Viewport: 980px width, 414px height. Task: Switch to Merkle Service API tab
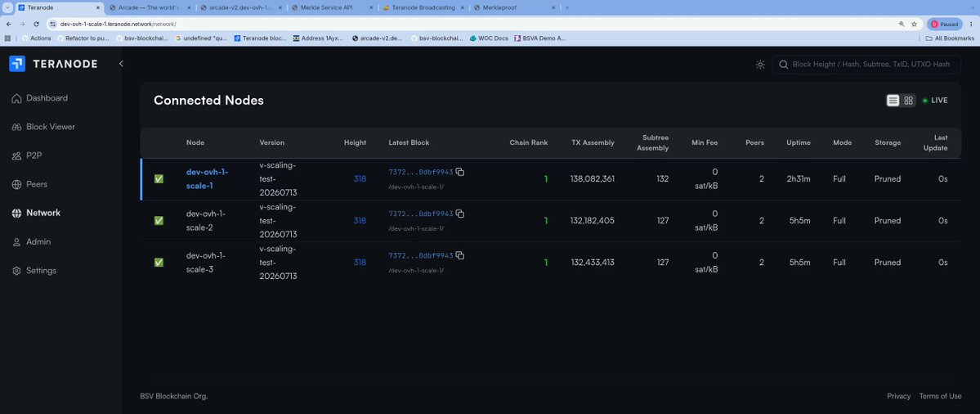click(x=332, y=7)
